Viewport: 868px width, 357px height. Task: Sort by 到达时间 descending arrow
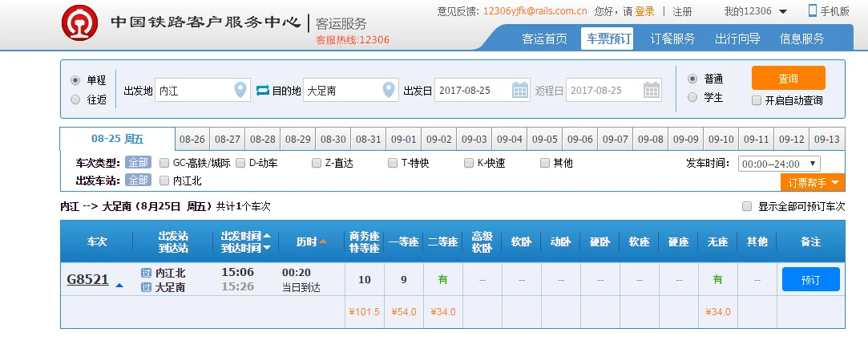[267, 248]
